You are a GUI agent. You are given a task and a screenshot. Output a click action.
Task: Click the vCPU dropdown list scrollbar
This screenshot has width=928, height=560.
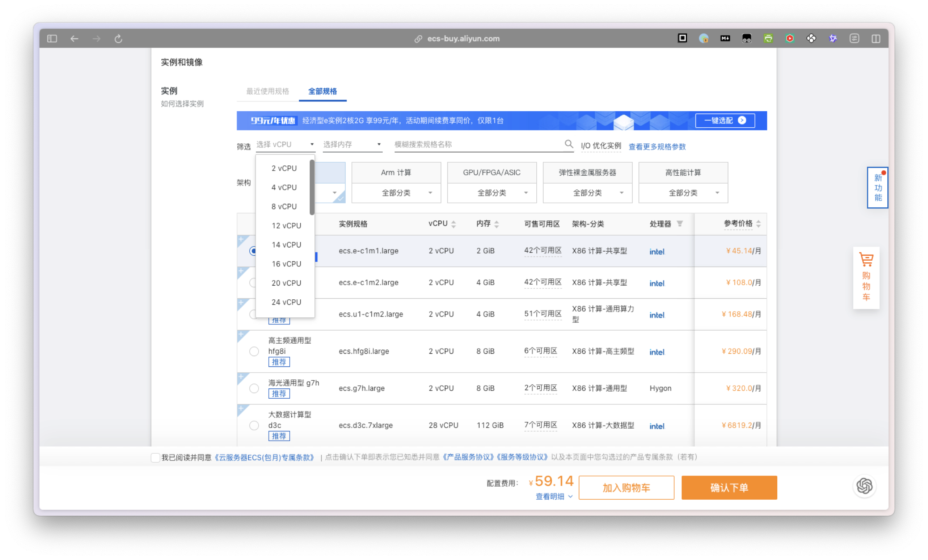pyautogui.click(x=312, y=187)
